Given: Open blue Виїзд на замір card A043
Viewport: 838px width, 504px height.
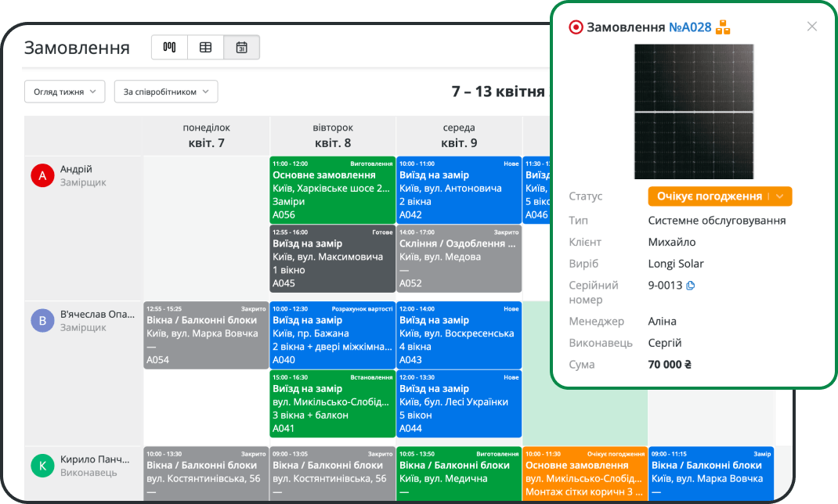Looking at the screenshot, I should (x=459, y=335).
